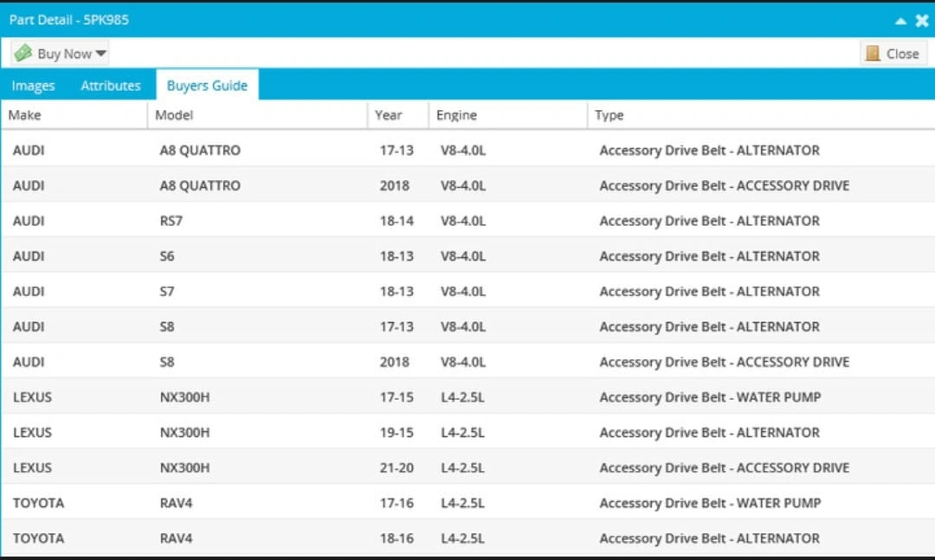Click the 19-15 year cell
This screenshot has width=935, height=560.
397,432
